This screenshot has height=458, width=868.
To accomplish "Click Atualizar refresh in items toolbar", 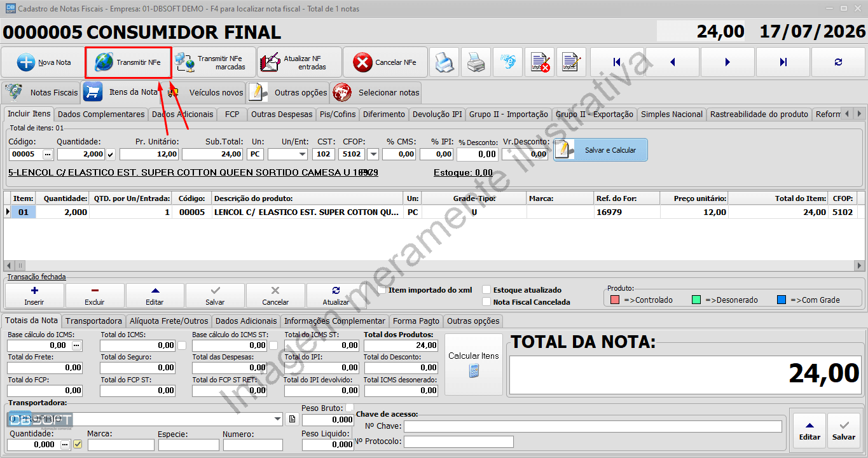I will point(336,295).
